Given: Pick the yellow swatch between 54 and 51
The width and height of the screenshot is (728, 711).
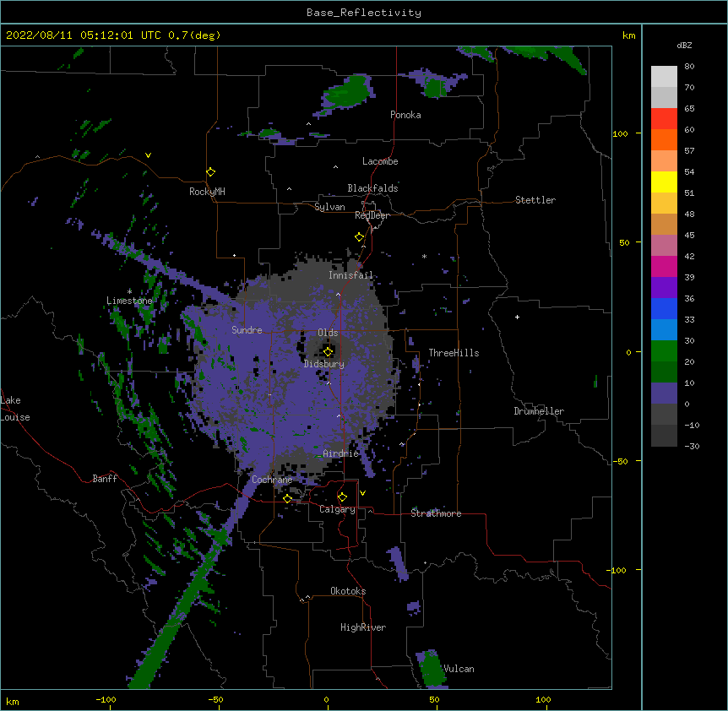Looking at the screenshot, I should pyautogui.click(x=664, y=182).
